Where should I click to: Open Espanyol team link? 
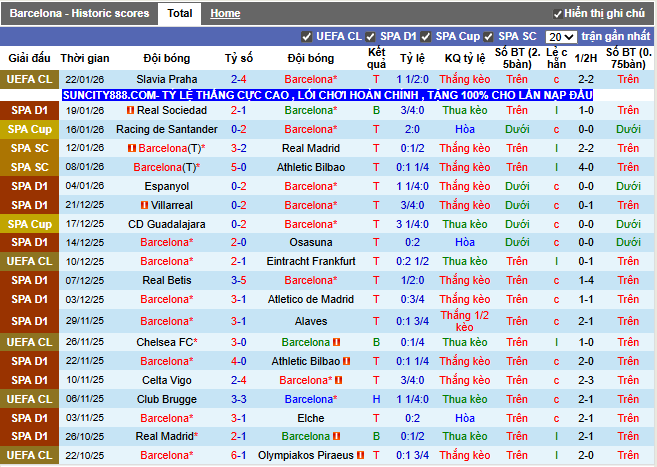[167, 186]
